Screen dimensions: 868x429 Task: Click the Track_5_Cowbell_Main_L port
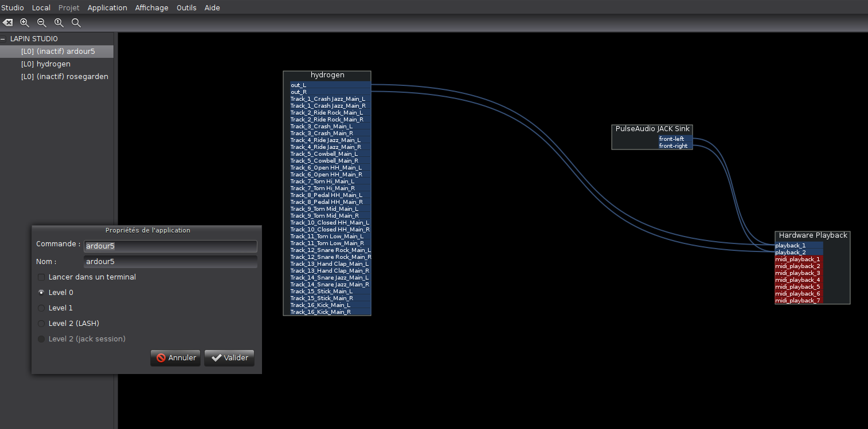coord(330,154)
